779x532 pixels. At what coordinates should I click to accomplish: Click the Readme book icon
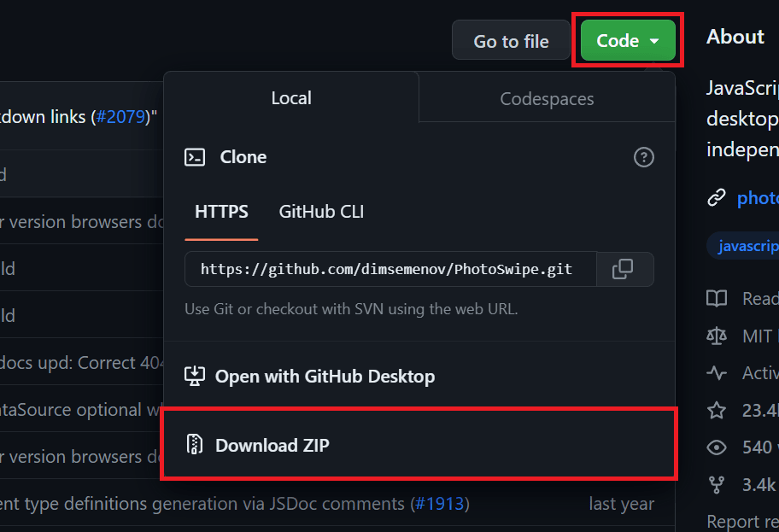[x=717, y=299]
